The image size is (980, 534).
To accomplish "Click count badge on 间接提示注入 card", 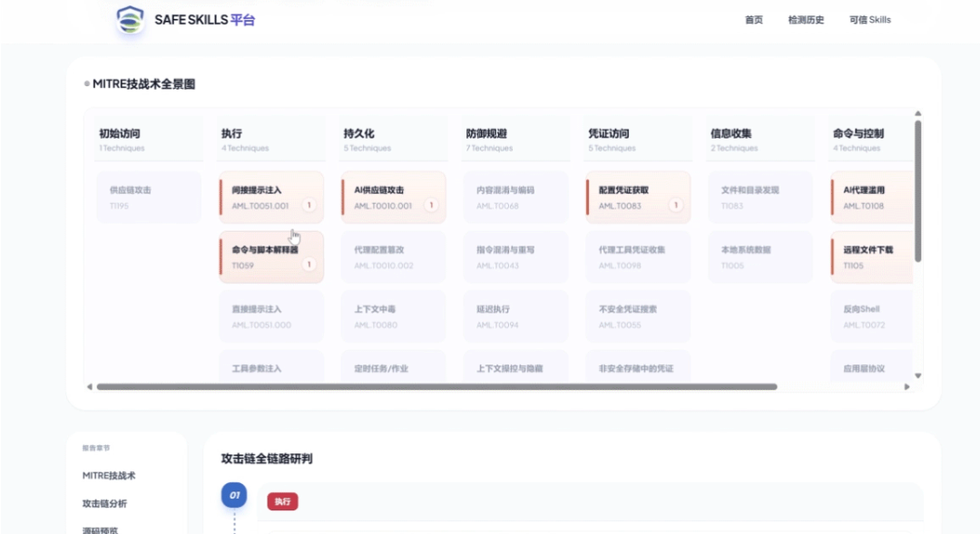I will click(x=309, y=206).
